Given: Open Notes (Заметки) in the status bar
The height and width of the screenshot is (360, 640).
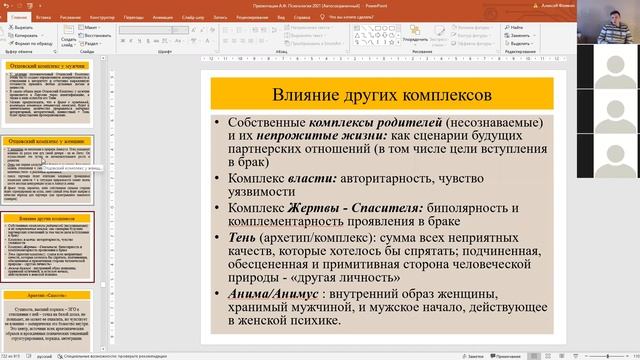Looking at the screenshot, I should tap(473, 356).
